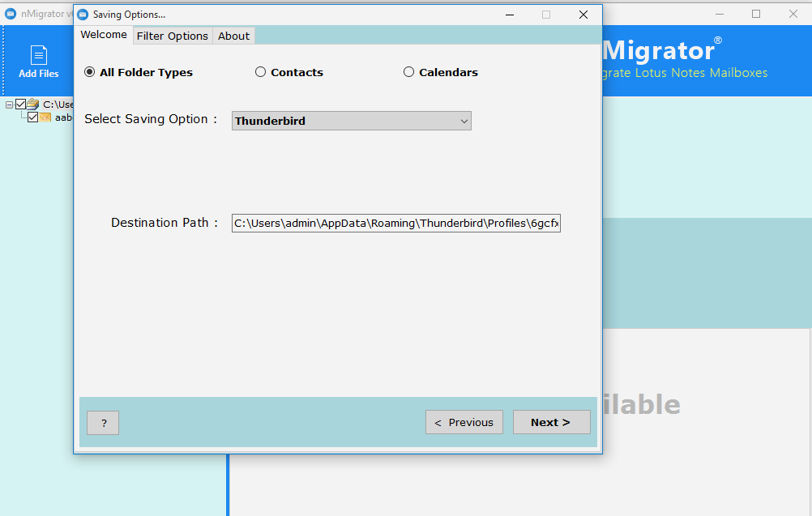Click the Next > button
The width and height of the screenshot is (812, 516).
pos(551,422)
